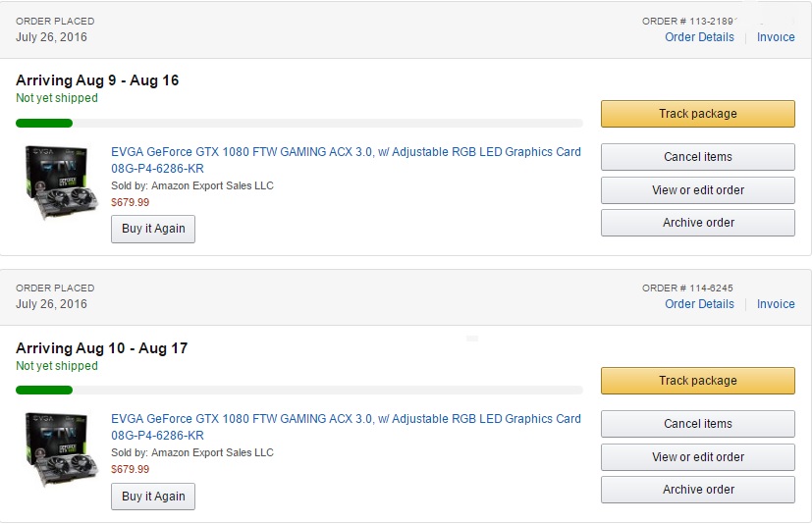Click Track package for the second order
This screenshot has width=812, height=524.
tap(697, 381)
